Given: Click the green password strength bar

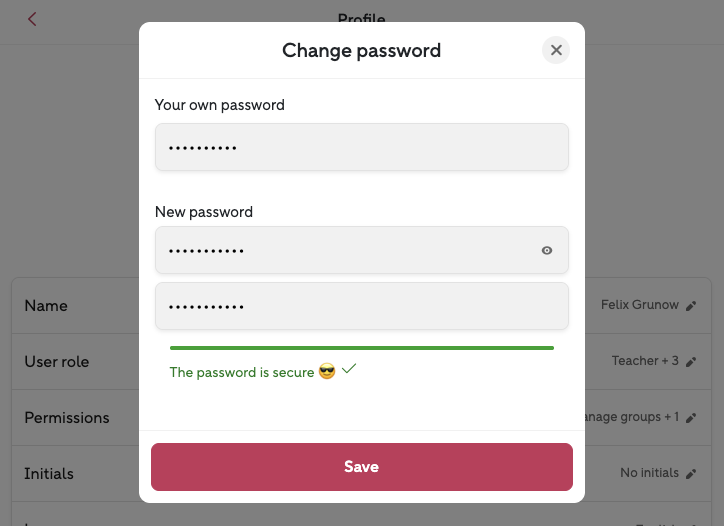Looking at the screenshot, I should [361, 348].
